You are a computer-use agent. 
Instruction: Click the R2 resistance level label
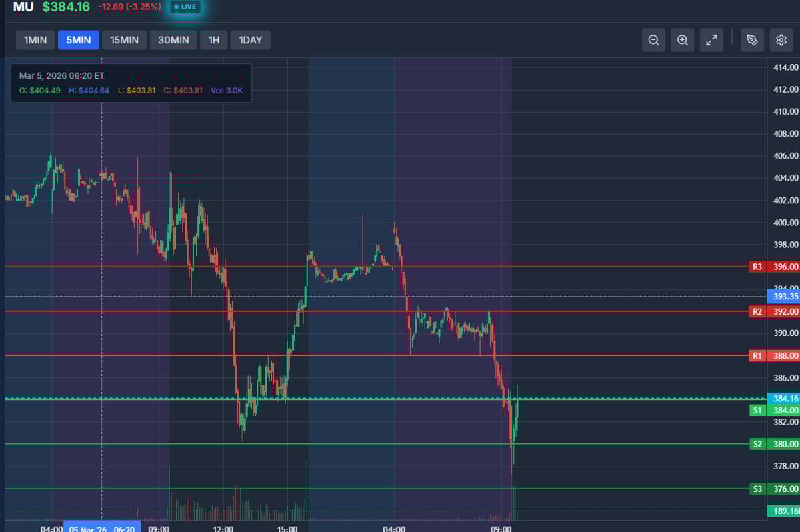[757, 311]
